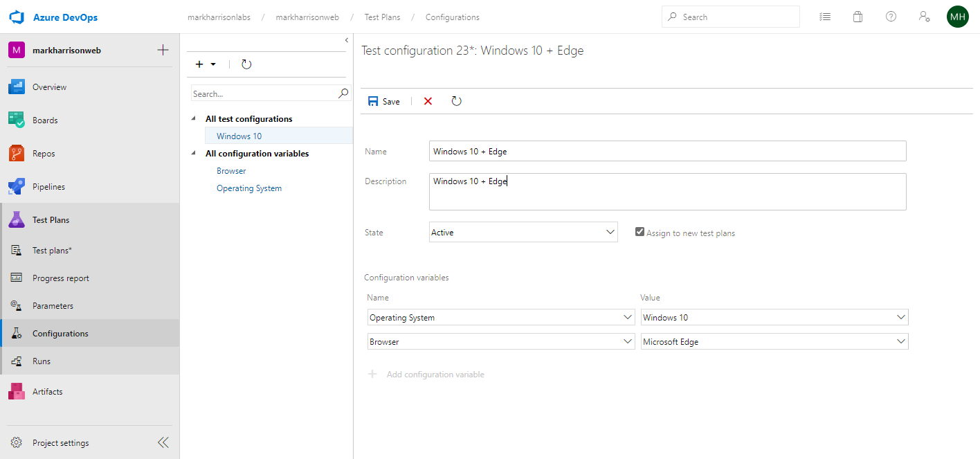Open the Browser configuration variable
Image resolution: width=980 pixels, height=459 pixels.
[x=231, y=171]
